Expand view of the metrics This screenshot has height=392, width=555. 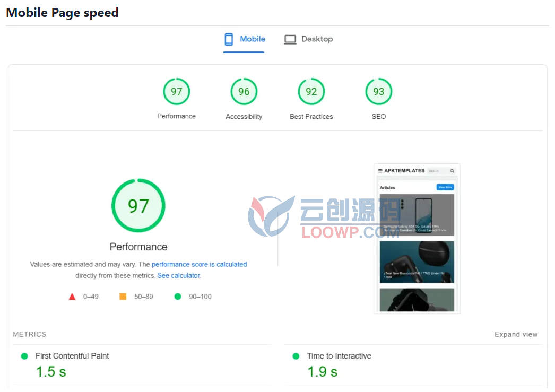pyautogui.click(x=516, y=334)
